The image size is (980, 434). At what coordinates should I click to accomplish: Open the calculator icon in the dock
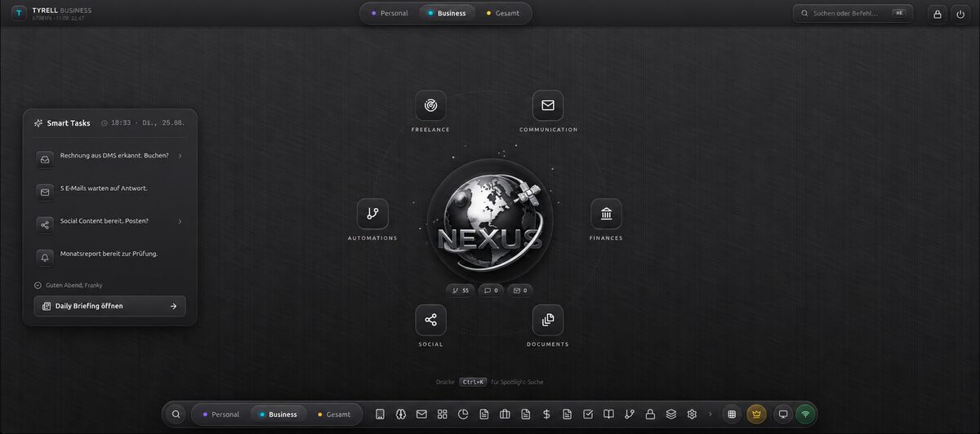click(380, 414)
